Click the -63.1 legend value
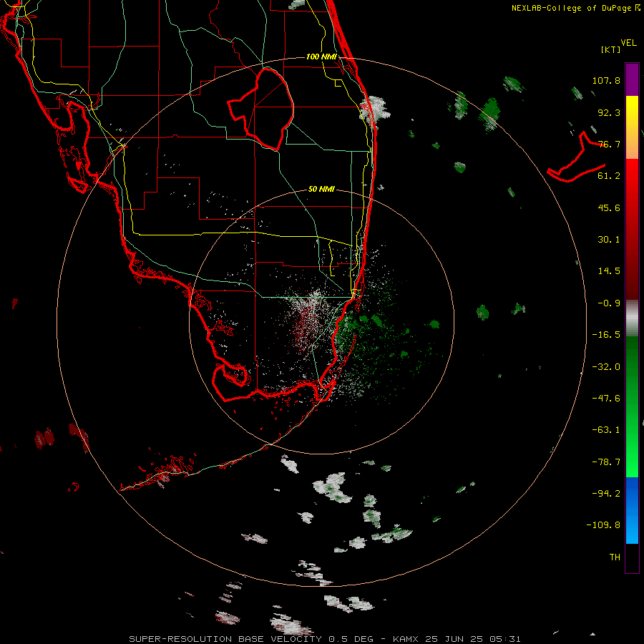This screenshot has width=644, height=644. 606,430
